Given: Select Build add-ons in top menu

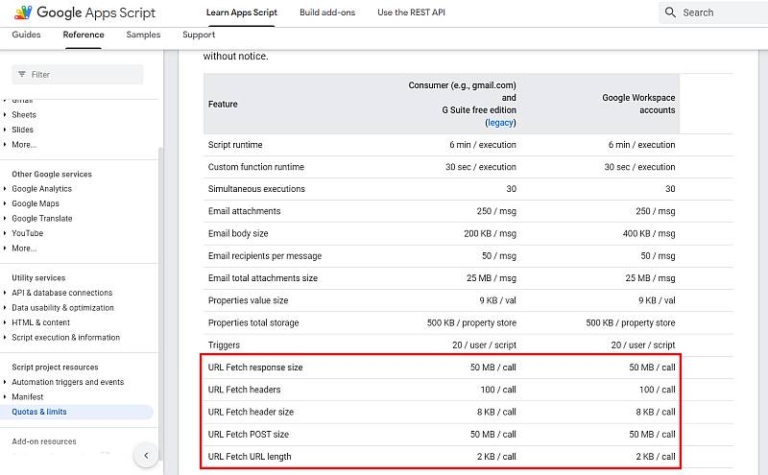Looking at the screenshot, I should tap(327, 13).
